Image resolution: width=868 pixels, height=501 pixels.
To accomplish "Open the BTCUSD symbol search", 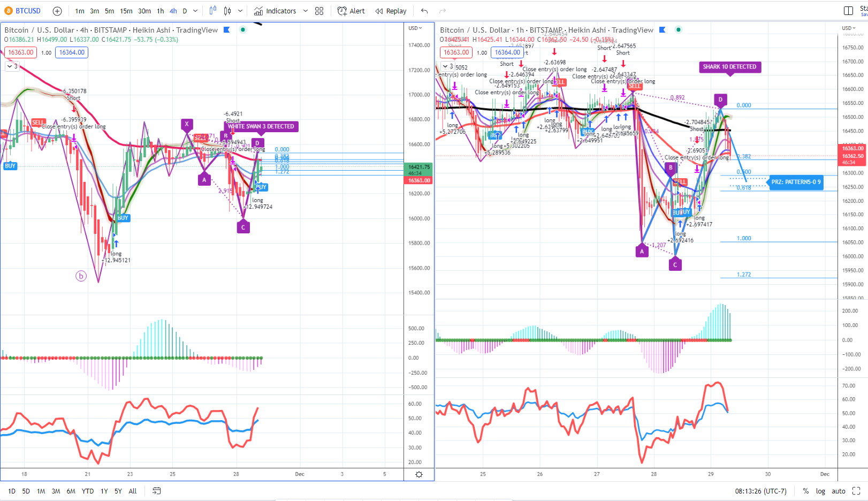I will (23, 11).
